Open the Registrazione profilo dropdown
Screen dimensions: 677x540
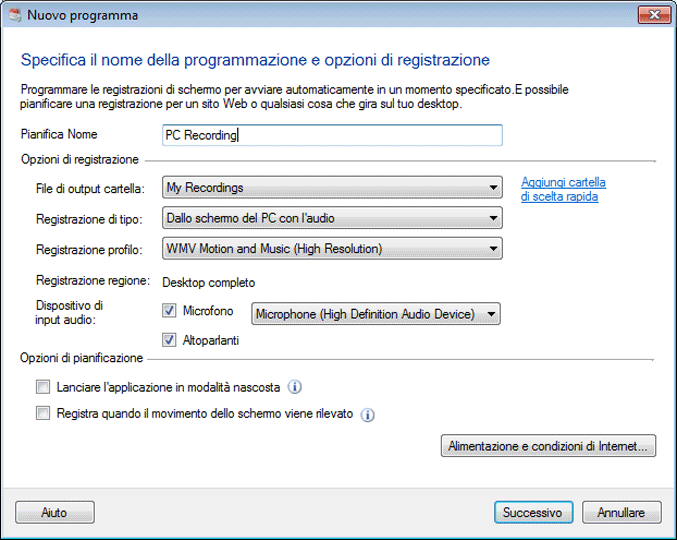(x=331, y=249)
